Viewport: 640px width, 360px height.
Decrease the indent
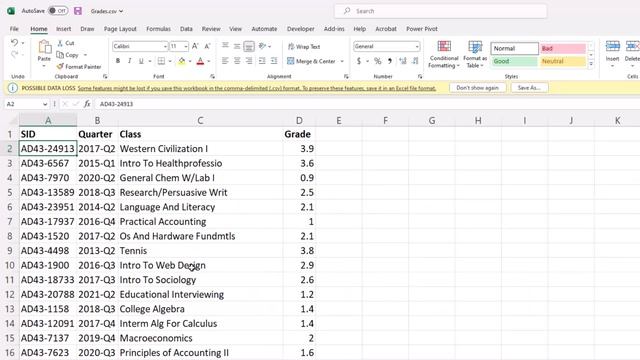click(x=262, y=61)
